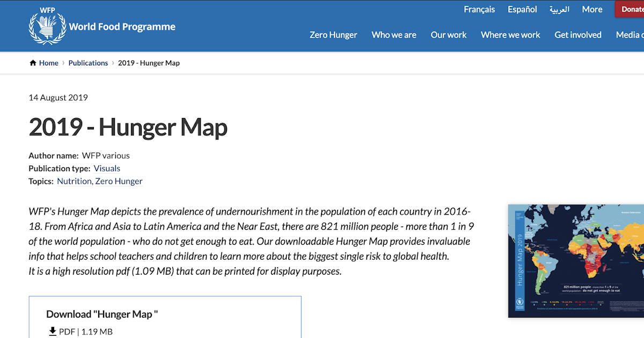Open the Nutrition topic link
This screenshot has height=338, width=644.
pos(74,181)
